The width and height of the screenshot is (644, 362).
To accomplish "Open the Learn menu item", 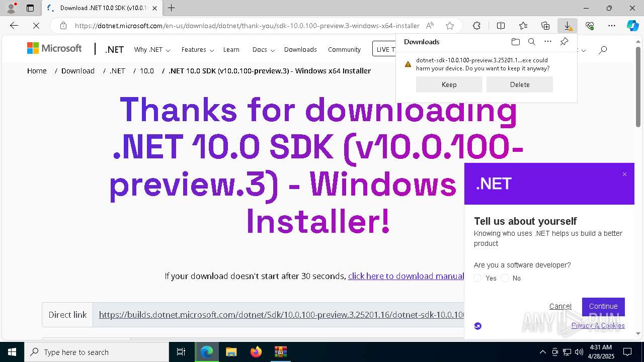I will coord(231,50).
